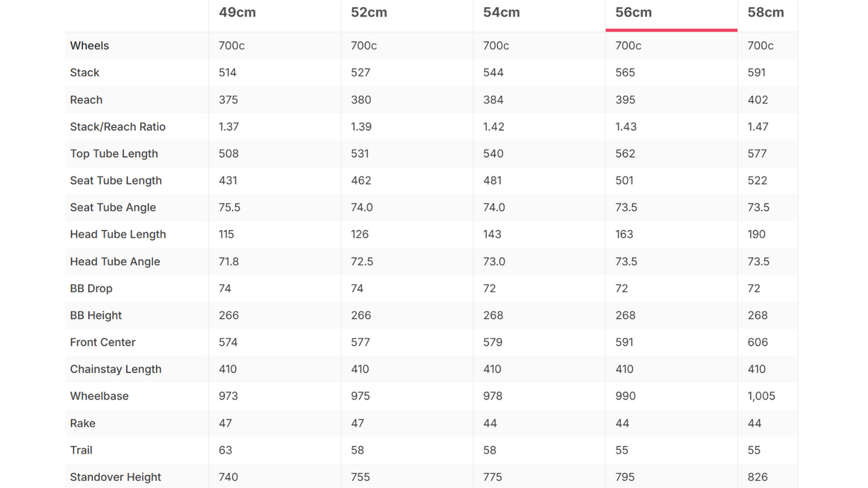Screen dimensions: 868x488
Task: Click the Trail row label
Action: [x=81, y=450]
